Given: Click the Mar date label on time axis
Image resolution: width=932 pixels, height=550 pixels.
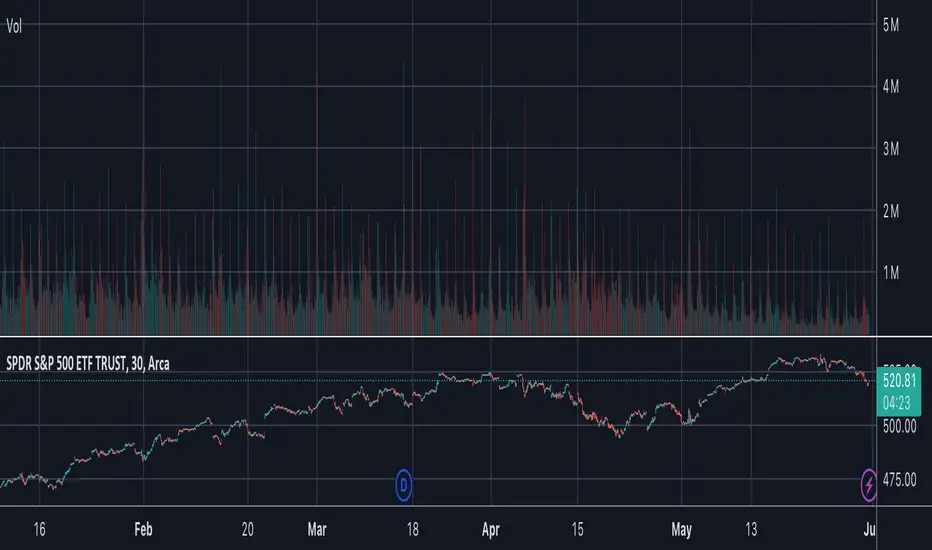Looking at the screenshot, I should pos(317,529).
